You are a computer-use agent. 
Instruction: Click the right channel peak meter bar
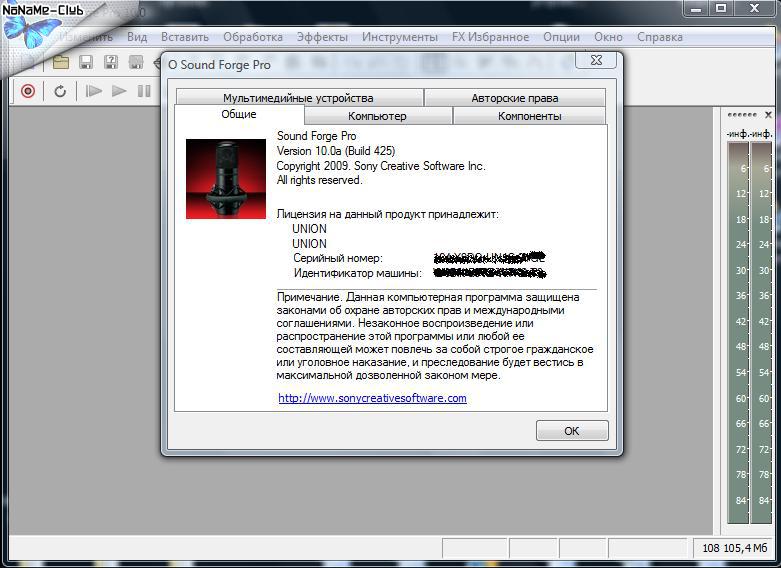tap(761, 332)
